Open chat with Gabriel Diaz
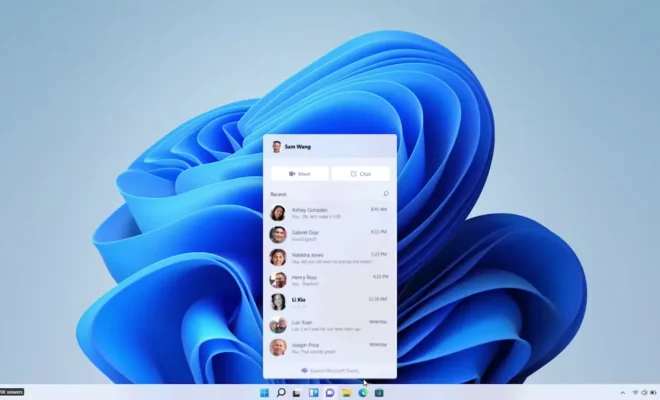The width and height of the screenshot is (660, 400). pyautogui.click(x=330, y=235)
